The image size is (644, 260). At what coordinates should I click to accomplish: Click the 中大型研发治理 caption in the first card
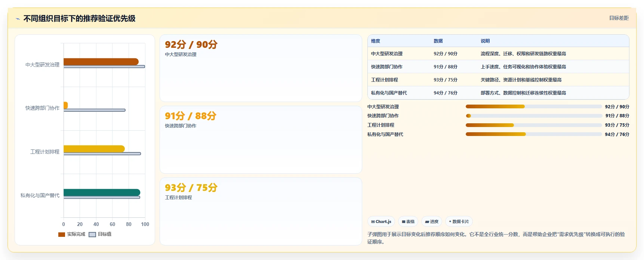(x=181, y=55)
